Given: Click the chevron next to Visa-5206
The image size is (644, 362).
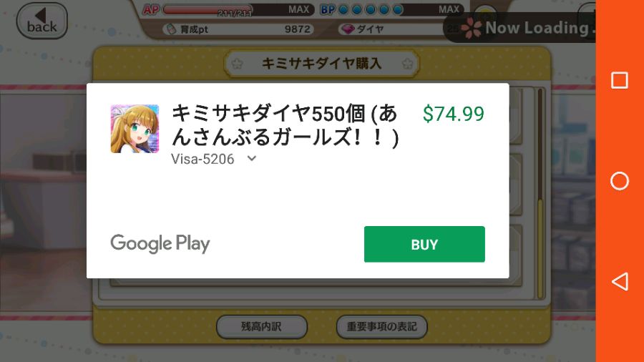Looking at the screenshot, I should (252, 158).
